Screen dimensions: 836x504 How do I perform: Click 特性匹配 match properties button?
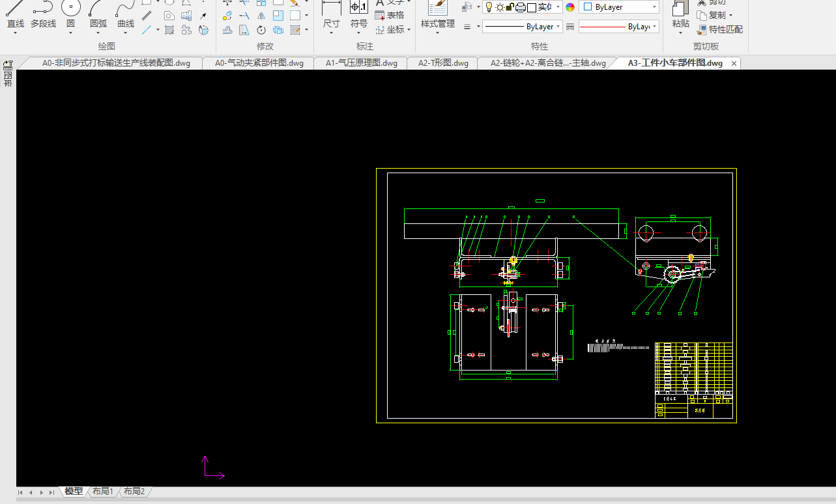pyautogui.click(x=719, y=29)
